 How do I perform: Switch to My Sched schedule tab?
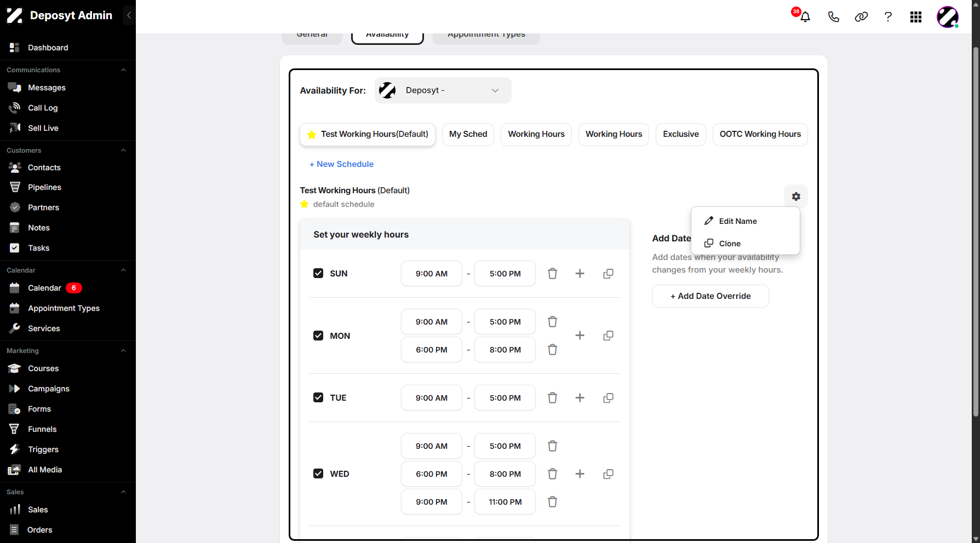pos(468,134)
